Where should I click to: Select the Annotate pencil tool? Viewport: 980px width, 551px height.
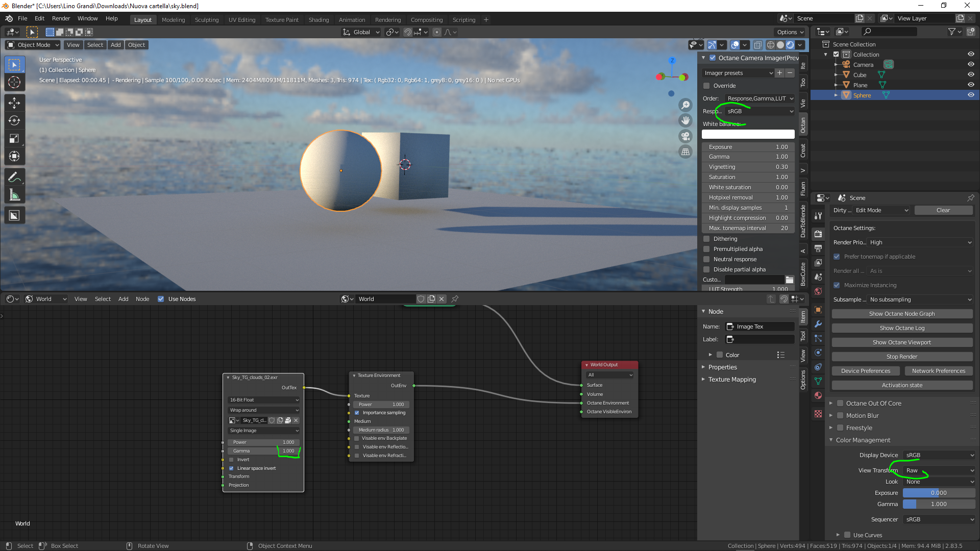(14, 177)
